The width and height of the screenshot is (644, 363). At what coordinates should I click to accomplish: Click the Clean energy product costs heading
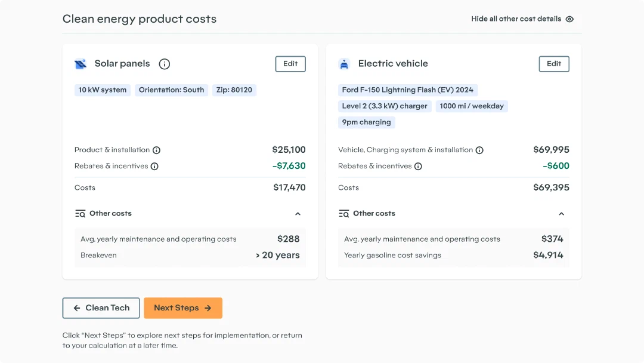pos(140,19)
